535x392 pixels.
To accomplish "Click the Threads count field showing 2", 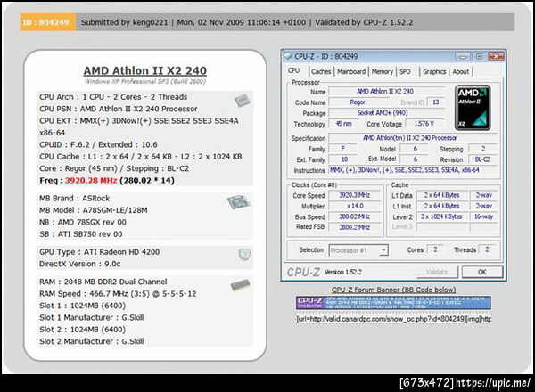I will coord(487,249).
